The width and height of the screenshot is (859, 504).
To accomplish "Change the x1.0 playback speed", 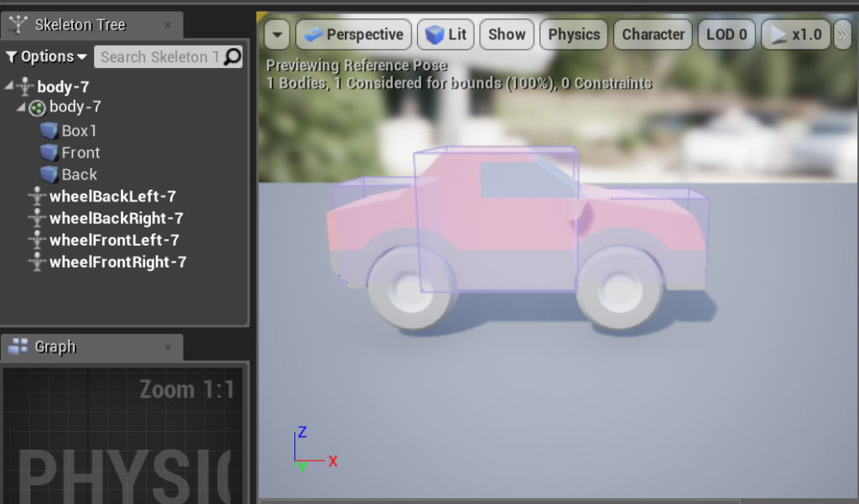I will click(x=797, y=35).
